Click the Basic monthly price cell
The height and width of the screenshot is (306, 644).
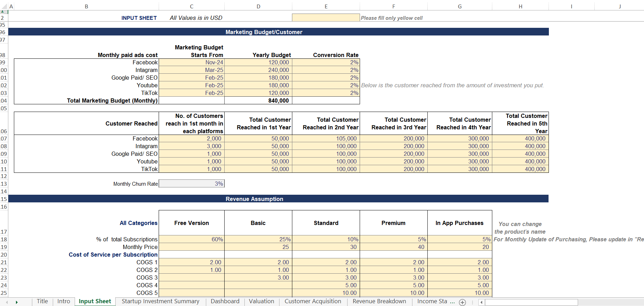pyautogui.click(x=258, y=247)
